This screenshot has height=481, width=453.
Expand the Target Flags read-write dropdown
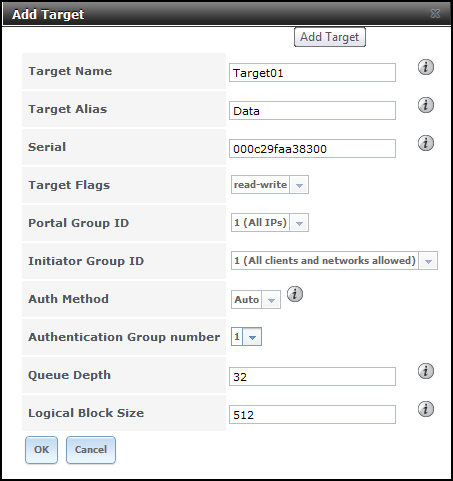299,185
